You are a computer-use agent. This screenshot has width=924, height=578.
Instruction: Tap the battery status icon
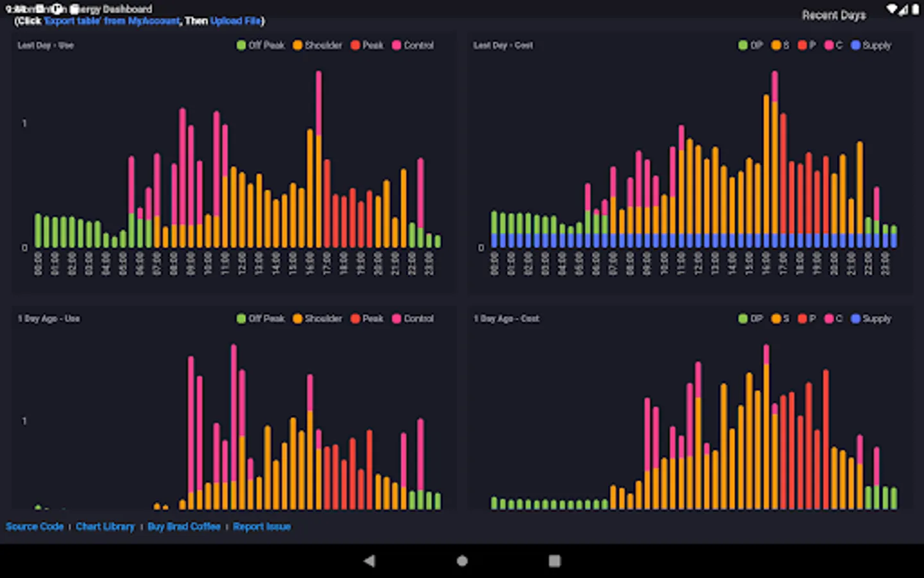[x=915, y=9]
